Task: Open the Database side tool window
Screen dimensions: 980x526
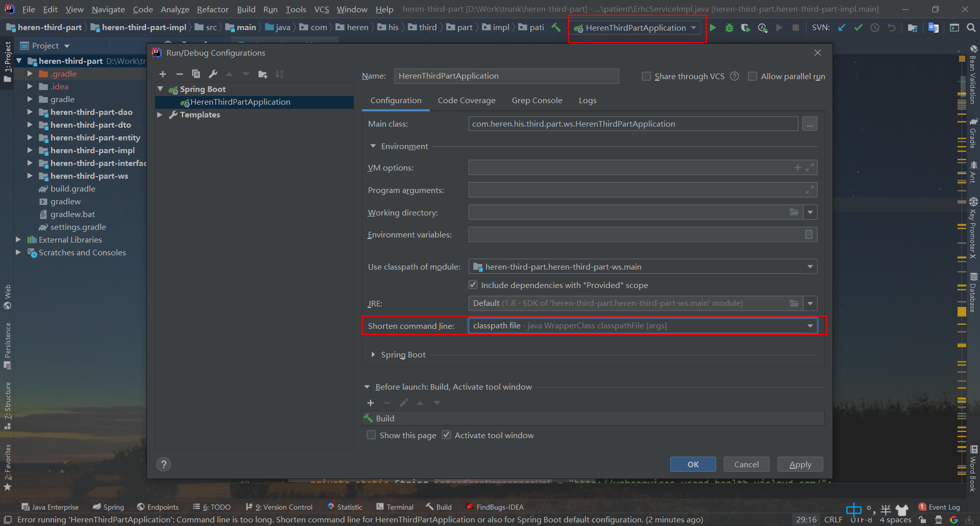Action: coord(973,293)
